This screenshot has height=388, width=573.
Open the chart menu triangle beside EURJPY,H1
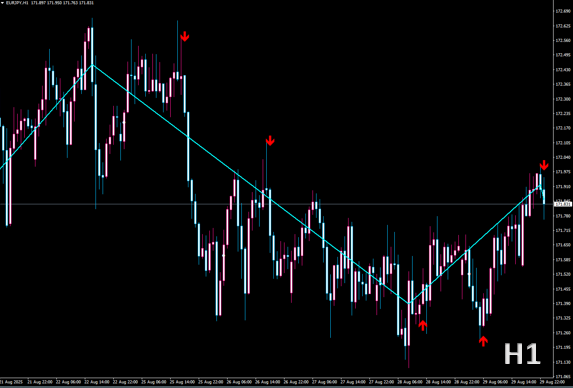pos(2,3)
